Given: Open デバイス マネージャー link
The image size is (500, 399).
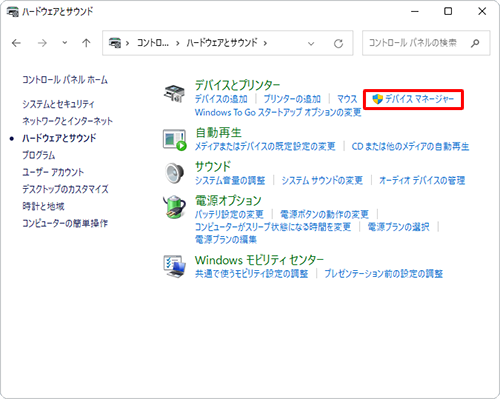Looking at the screenshot, I should [419, 99].
